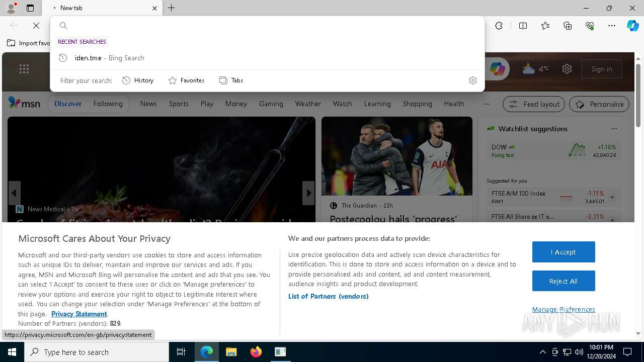Screen dimensions: 644x362
Task: Open the Health category
Action: (454, 104)
